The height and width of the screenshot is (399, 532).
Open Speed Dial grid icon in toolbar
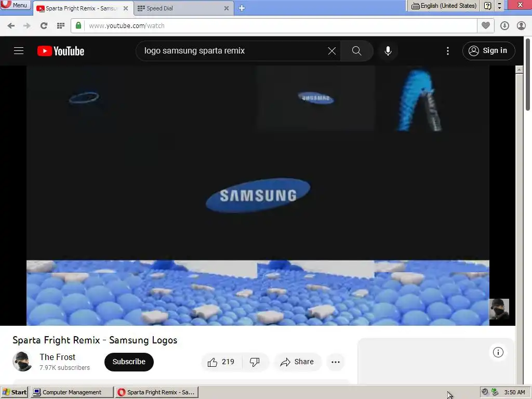tap(61, 26)
